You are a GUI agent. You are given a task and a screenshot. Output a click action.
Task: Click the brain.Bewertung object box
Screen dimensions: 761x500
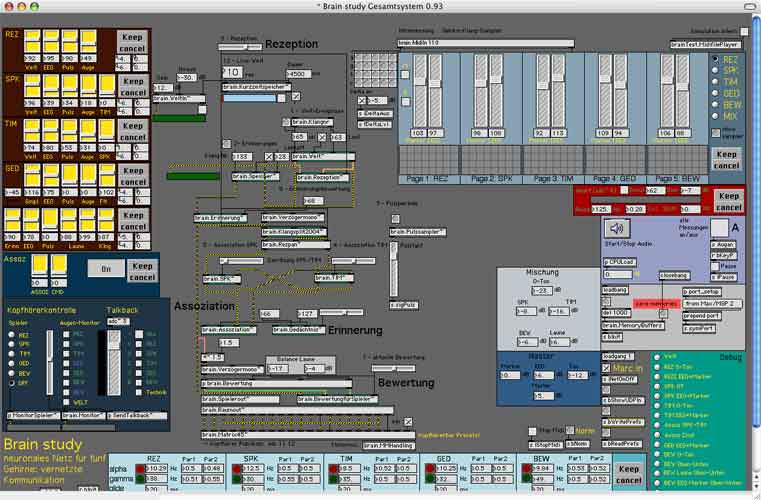(277, 383)
